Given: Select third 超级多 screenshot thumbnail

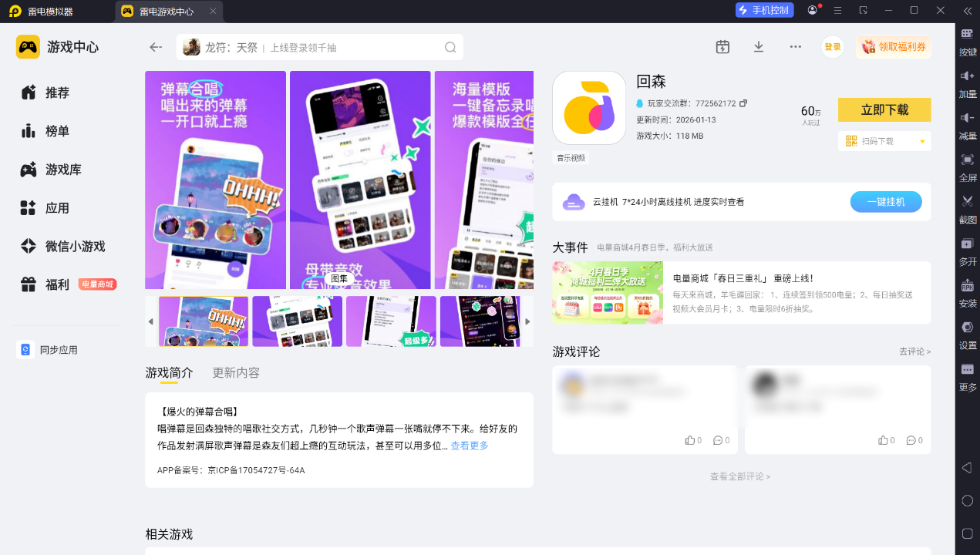Looking at the screenshot, I should 391,321.
